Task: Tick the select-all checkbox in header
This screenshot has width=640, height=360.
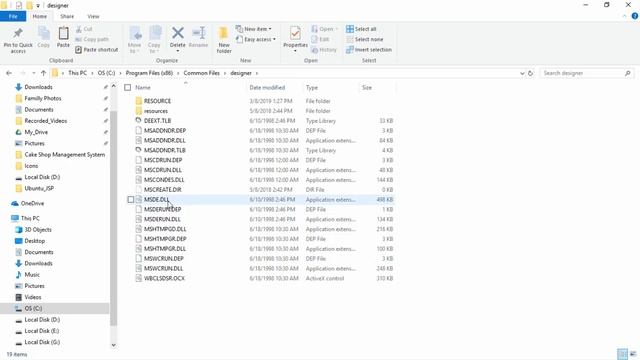Action: [x=128, y=87]
